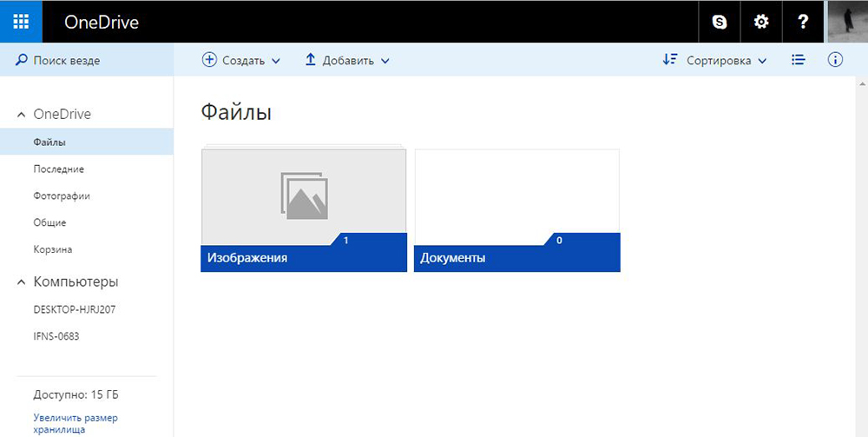The width and height of the screenshot is (868, 437).
Task: Open Корзина recycle bin
Action: tap(53, 250)
